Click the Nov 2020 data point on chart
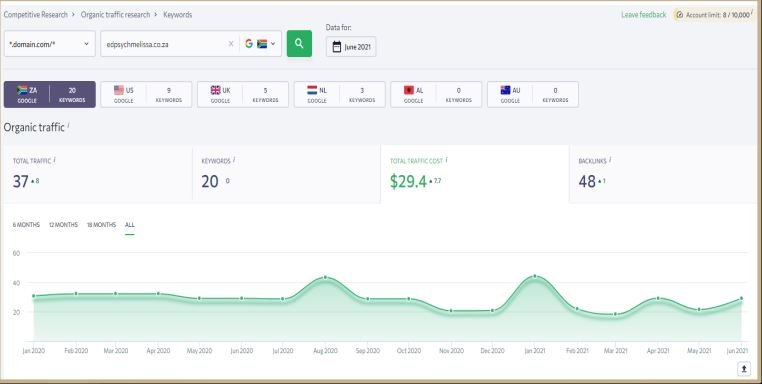 coord(451,311)
